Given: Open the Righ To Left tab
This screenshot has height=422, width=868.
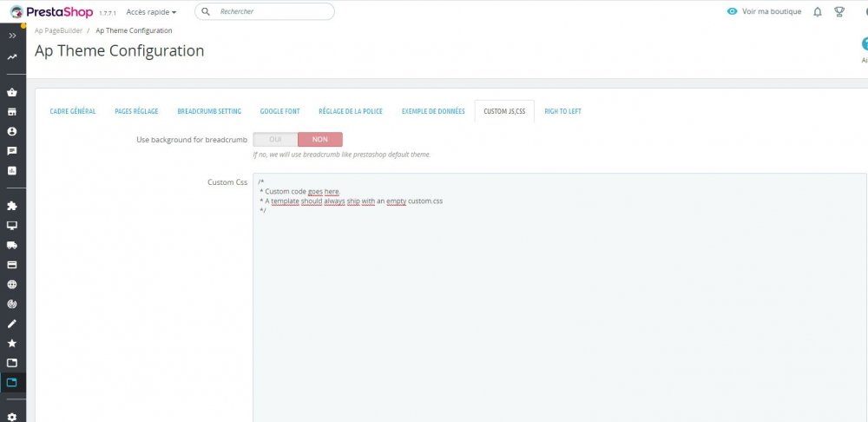Looking at the screenshot, I should point(563,111).
